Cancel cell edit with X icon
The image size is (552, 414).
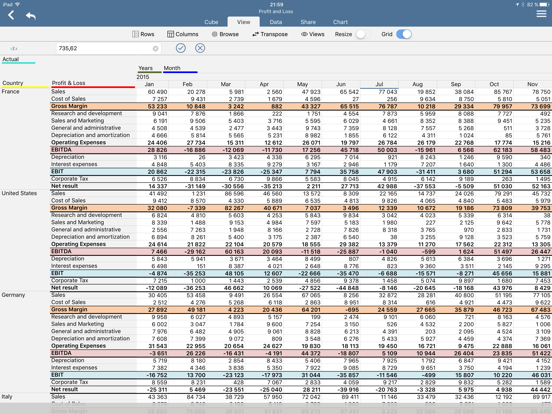(200, 48)
